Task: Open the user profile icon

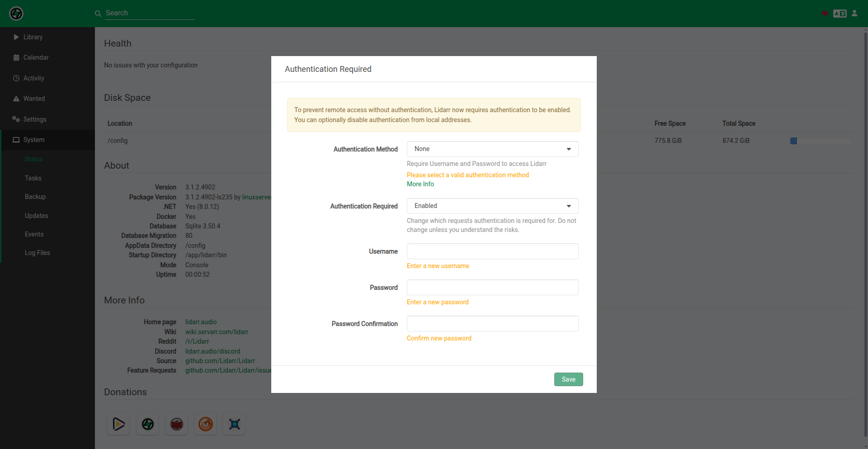Action: (854, 14)
